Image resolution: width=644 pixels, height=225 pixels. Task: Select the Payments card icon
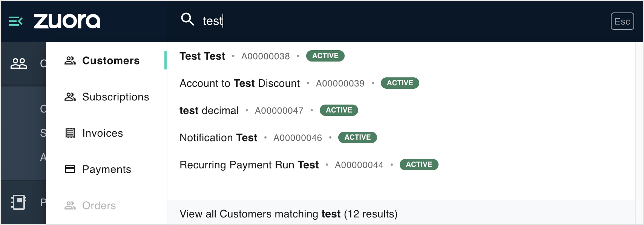coord(70,169)
